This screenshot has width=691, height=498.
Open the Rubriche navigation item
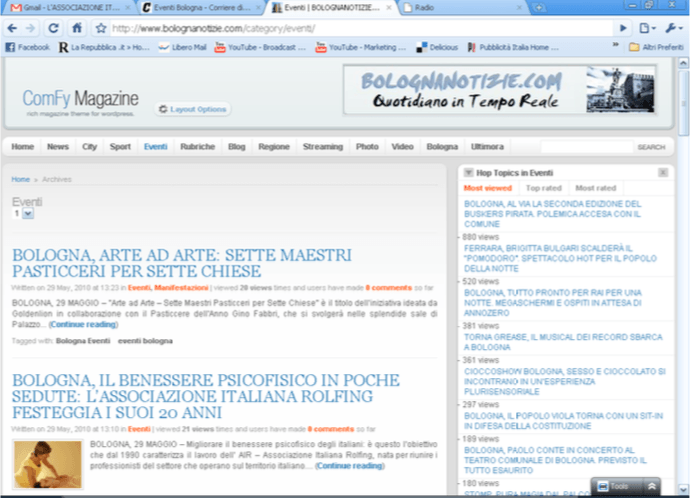[197, 147]
